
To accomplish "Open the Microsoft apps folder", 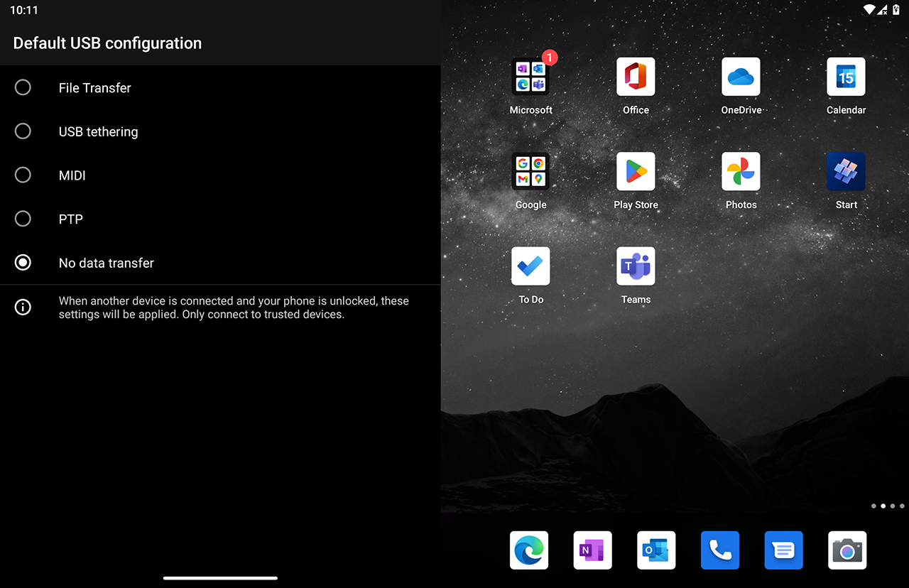I will click(x=530, y=77).
